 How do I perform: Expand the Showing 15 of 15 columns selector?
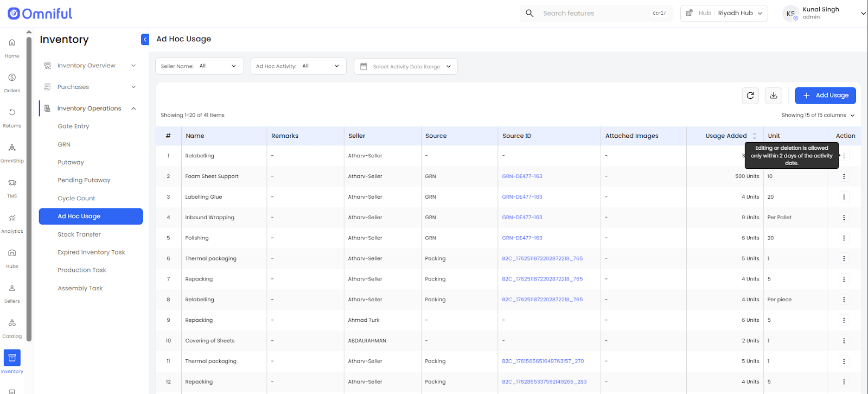pos(818,115)
